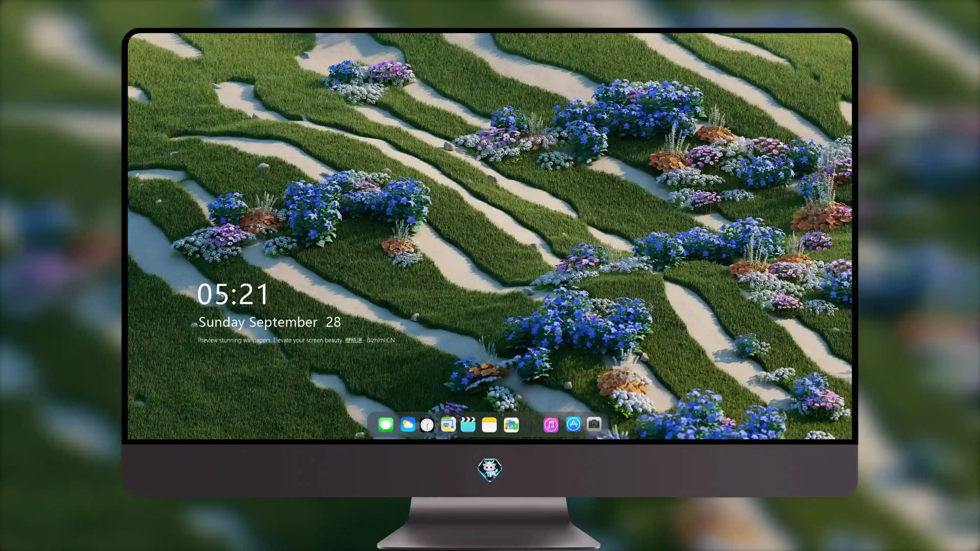
Task: Open the Camera app in the dock
Action: (x=594, y=424)
